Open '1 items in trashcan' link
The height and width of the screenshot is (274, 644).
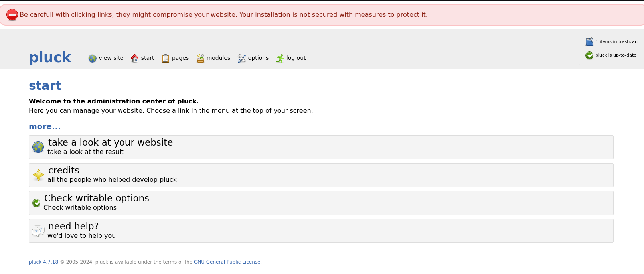click(x=616, y=41)
